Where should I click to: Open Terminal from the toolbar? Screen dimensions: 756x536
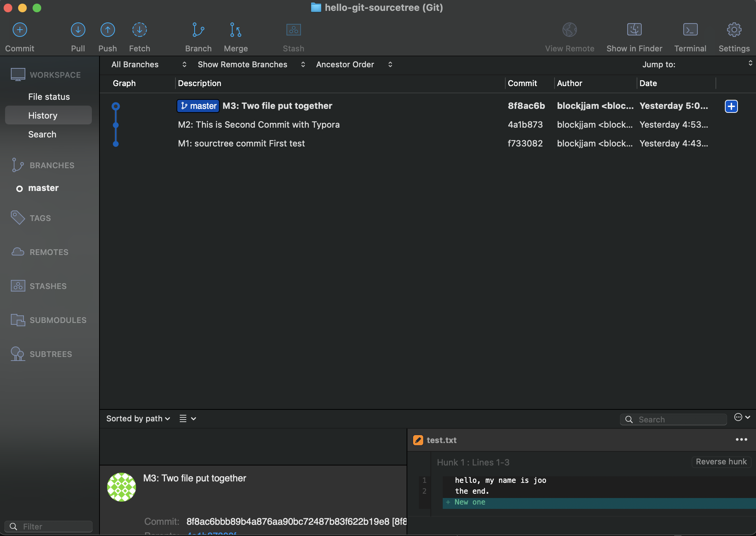(x=690, y=30)
